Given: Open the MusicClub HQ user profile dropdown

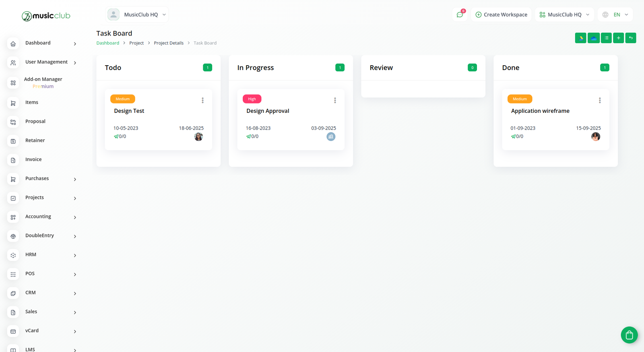Looking at the screenshot, I should tap(137, 14).
